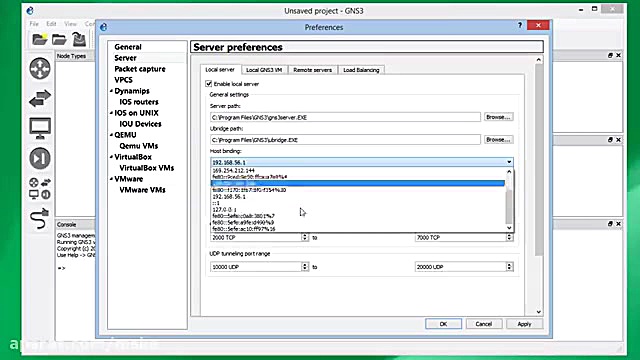Screen dimensions: 640x360
Task: Collapse the QEMU tree node
Action: (111, 135)
